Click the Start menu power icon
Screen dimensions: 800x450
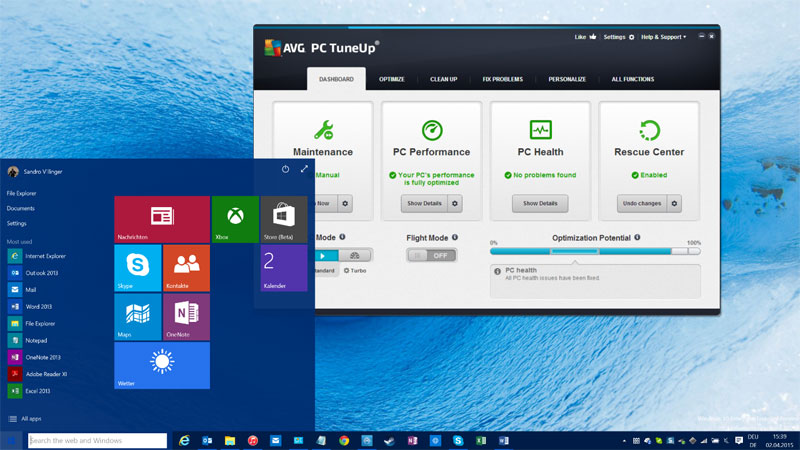click(x=285, y=169)
